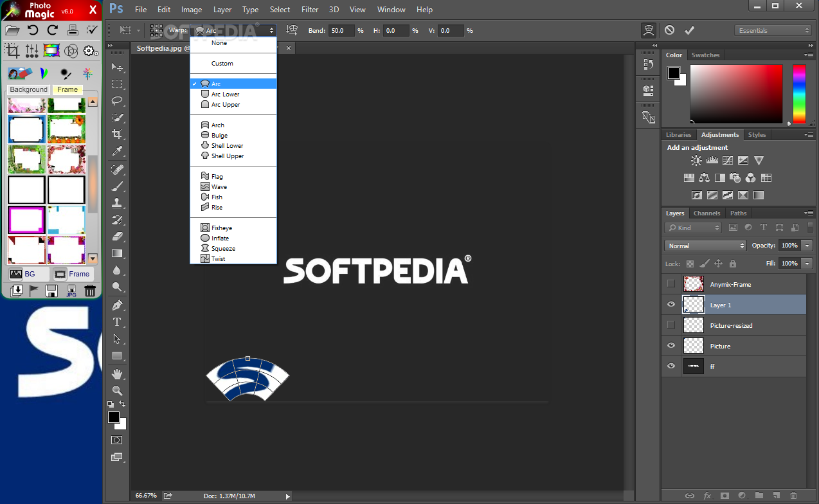Hide the Picture layer

click(x=671, y=346)
